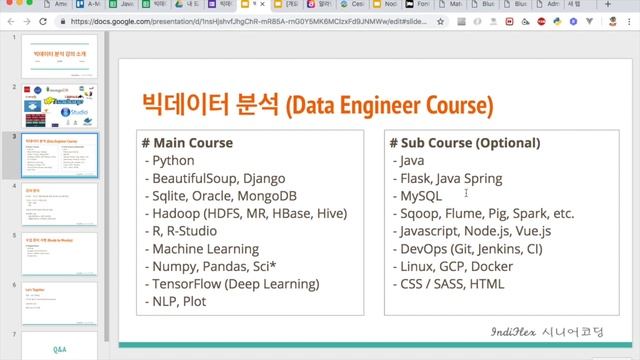Click the 'Sqlite, Oracle, MongoDB' line
This screenshot has height=360, width=640.
[x=220, y=196]
